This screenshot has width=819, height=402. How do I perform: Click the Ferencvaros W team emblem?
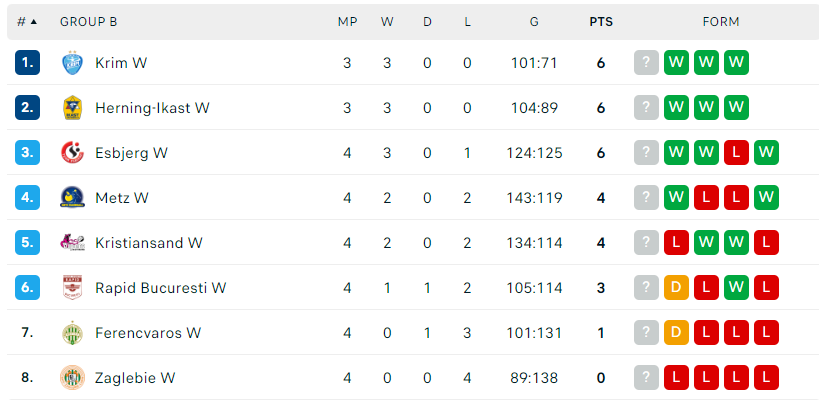point(71,333)
